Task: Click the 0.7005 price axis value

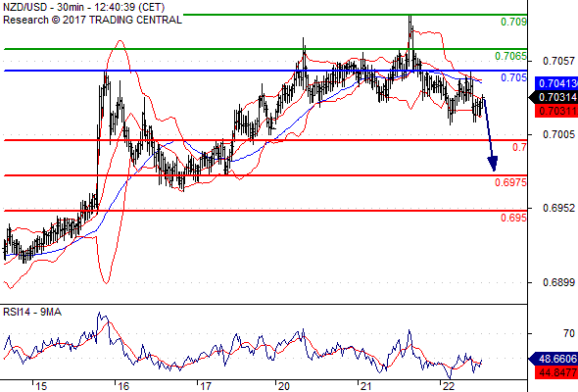Action: pyautogui.click(x=558, y=134)
